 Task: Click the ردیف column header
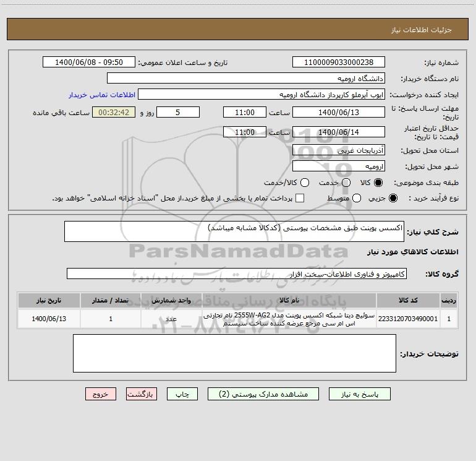449,300
